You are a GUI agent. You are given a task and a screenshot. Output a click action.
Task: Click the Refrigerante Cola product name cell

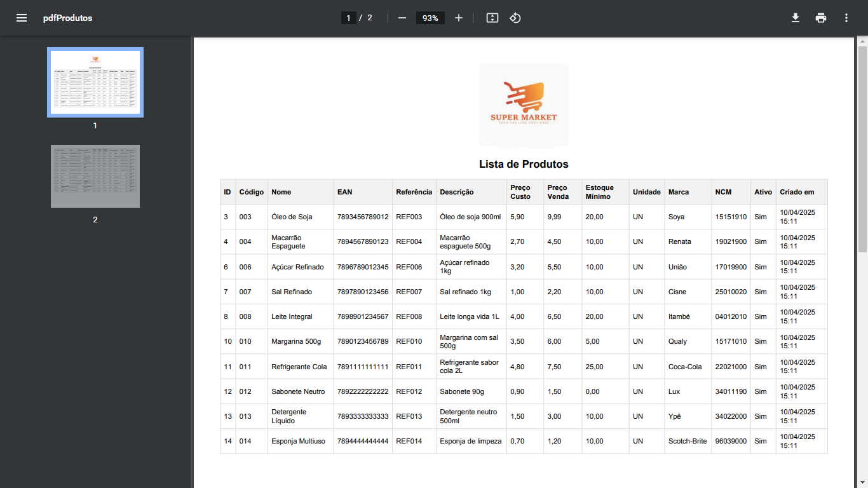(x=299, y=367)
